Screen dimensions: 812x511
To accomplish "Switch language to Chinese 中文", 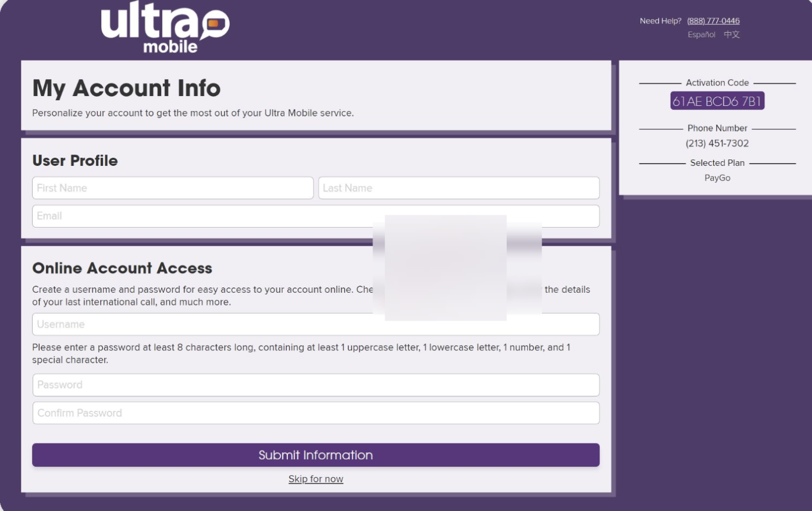I will pos(732,34).
